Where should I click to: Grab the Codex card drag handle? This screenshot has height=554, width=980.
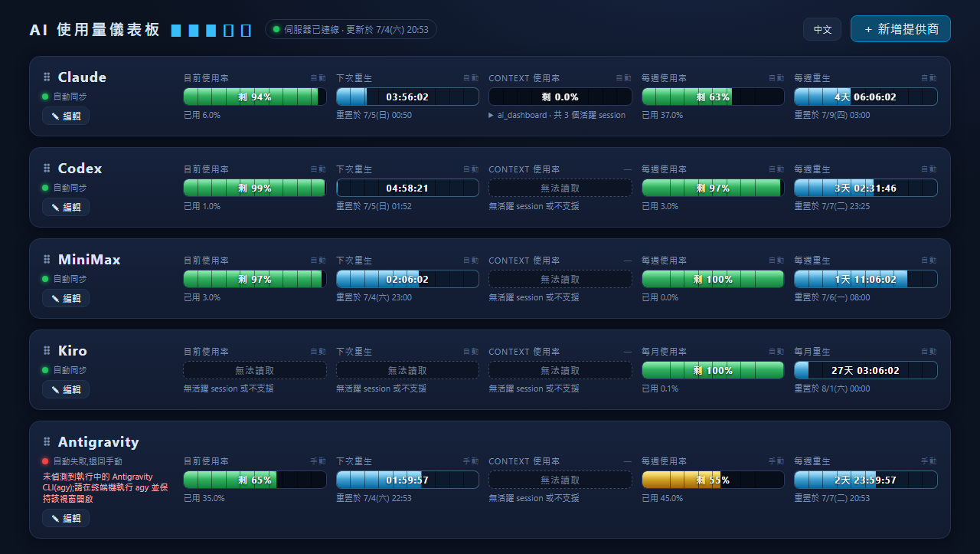47,169
